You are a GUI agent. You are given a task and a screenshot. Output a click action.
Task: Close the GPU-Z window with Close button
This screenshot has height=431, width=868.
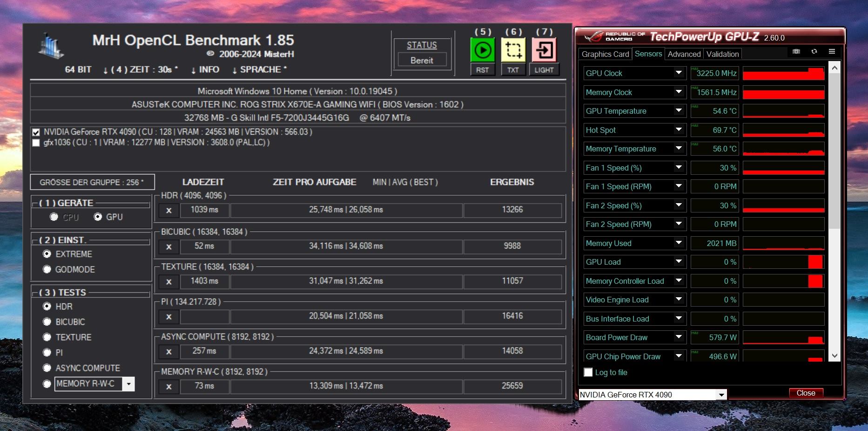[x=806, y=393]
